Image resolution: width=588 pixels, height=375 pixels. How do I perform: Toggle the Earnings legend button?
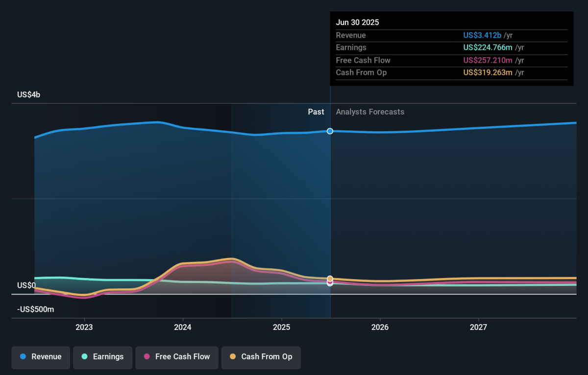point(102,357)
